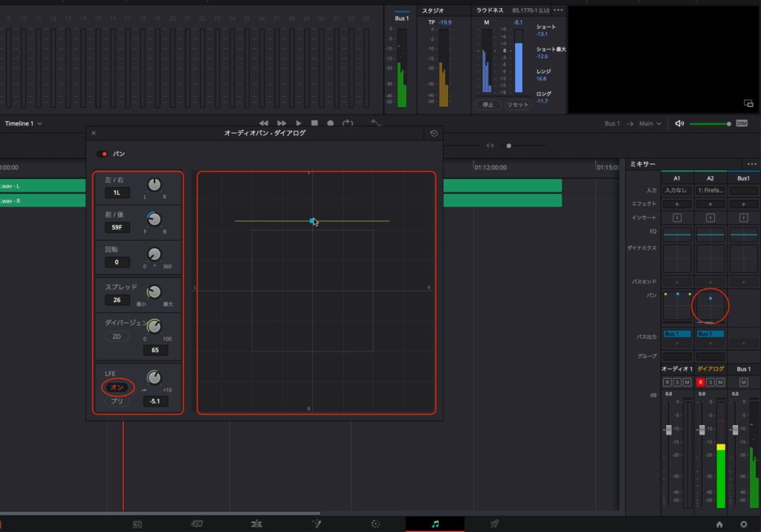This screenshot has width=761, height=532.
Task: Open Project Settings gear icon
Action: tap(744, 524)
